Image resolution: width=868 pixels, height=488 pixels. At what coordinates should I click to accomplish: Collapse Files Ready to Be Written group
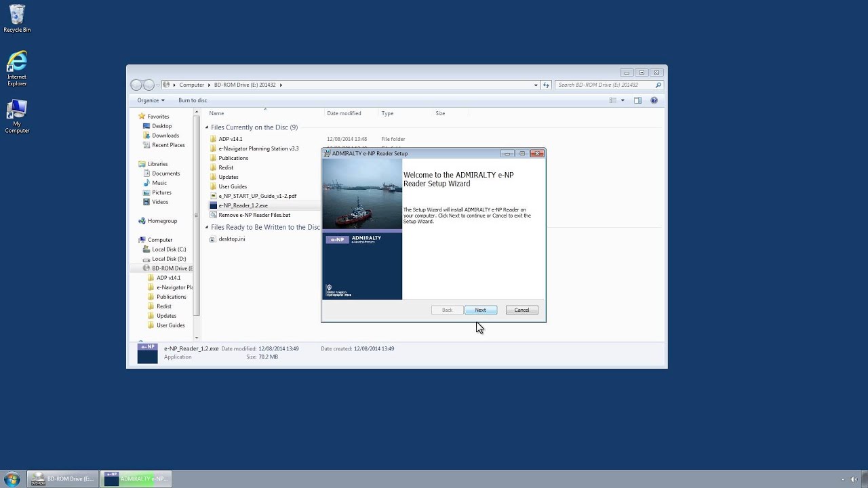[208, 227]
